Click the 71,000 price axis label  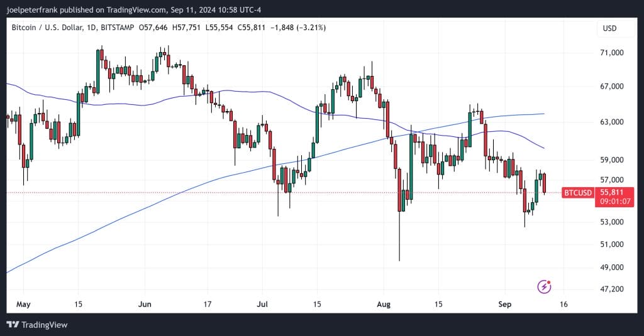point(612,53)
